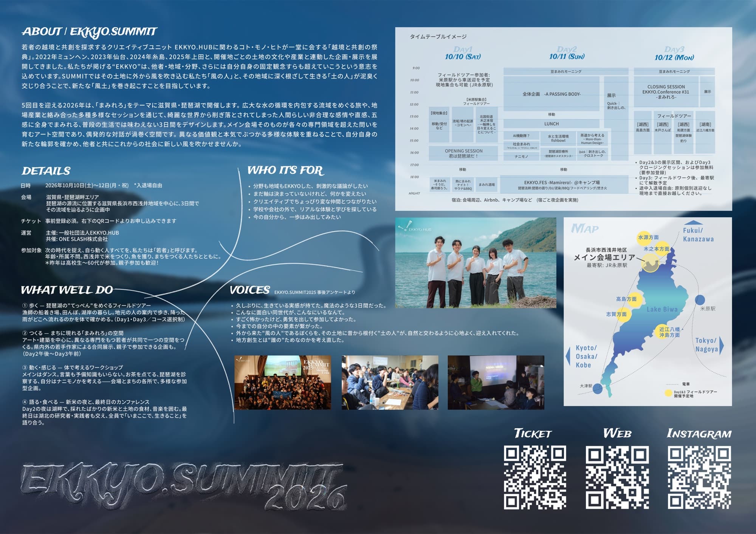This screenshot has height=534, width=756.
Task: Click the 米まみれ night block
Action: (x=439, y=185)
